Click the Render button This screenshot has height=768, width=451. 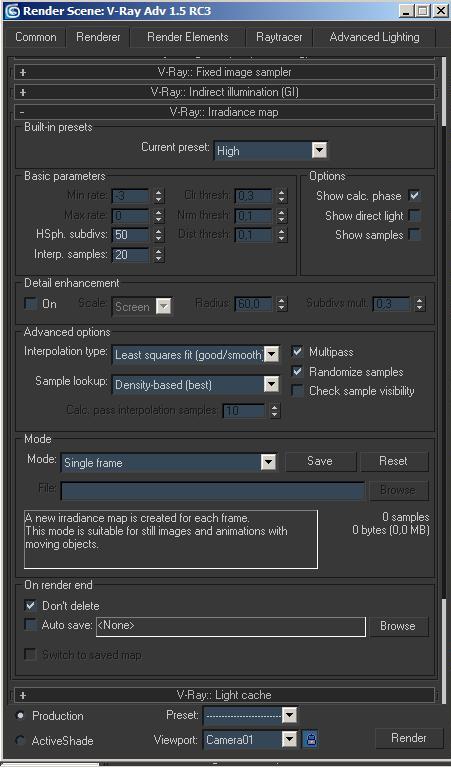click(409, 738)
